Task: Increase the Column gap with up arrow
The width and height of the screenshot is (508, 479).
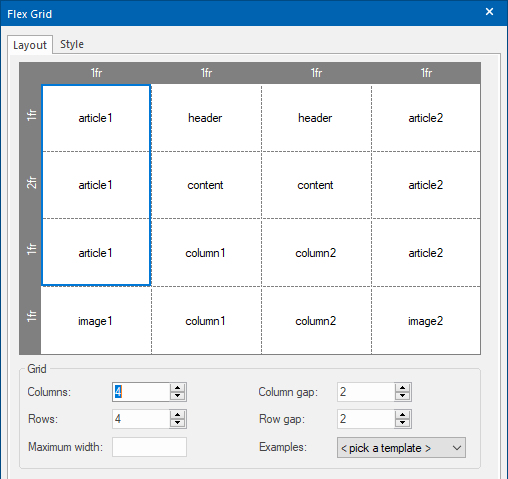Action: click(x=402, y=388)
